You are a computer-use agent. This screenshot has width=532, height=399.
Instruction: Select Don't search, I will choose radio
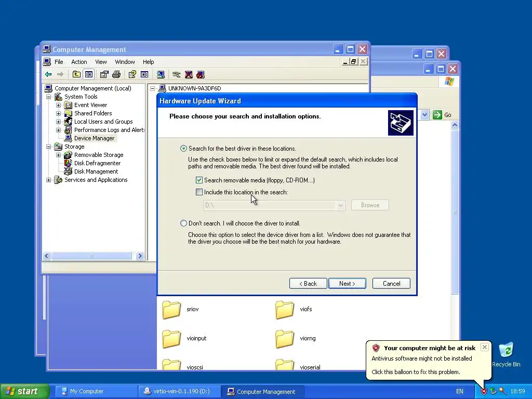(183, 223)
